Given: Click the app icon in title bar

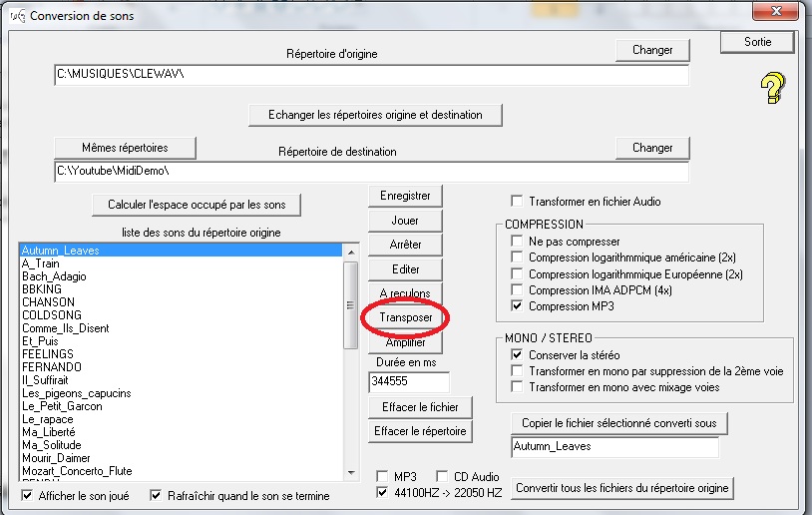Looking at the screenshot, I should 18,15.
